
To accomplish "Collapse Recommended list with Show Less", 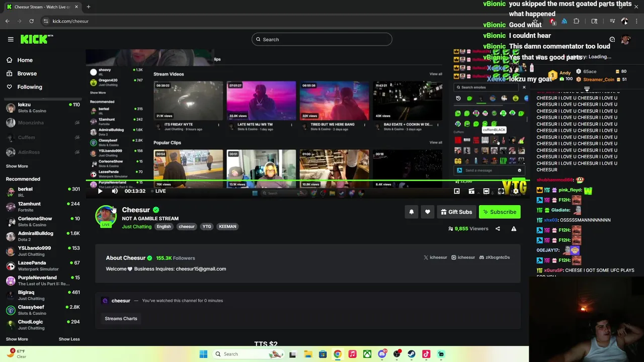I will pos(69,339).
